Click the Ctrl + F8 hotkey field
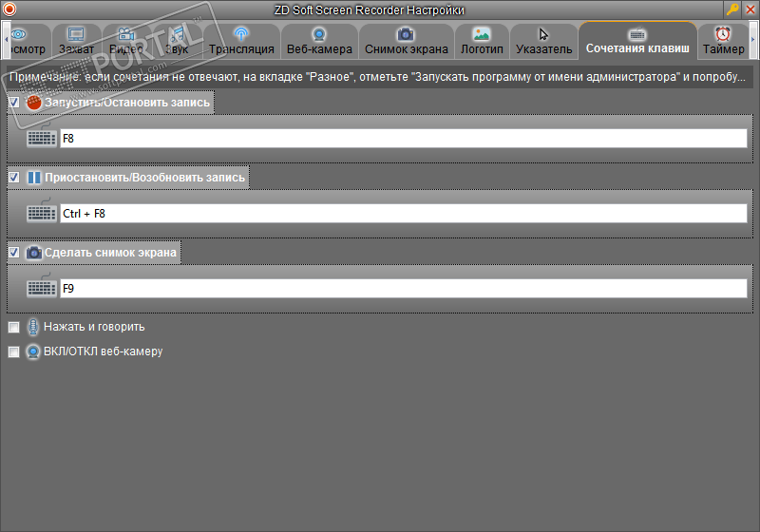760x532 pixels. (x=403, y=214)
